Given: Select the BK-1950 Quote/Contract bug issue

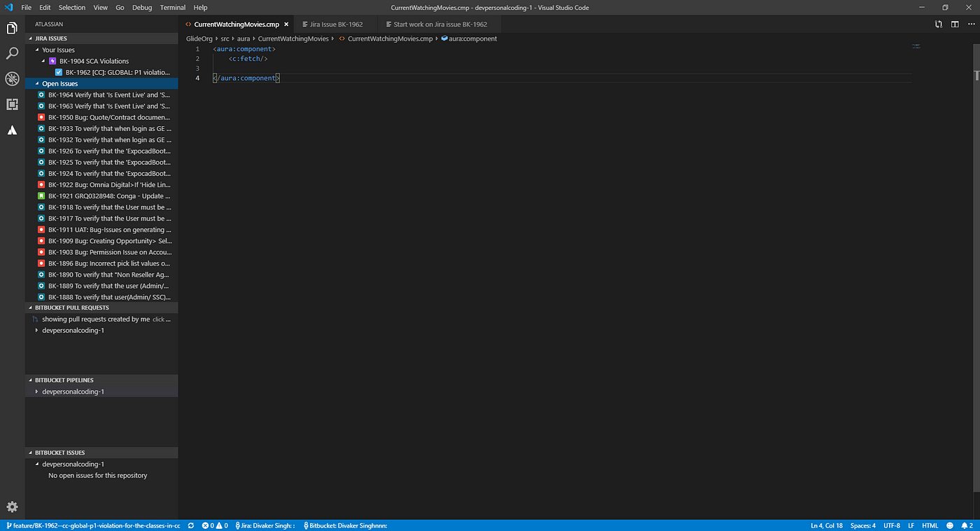Looking at the screenshot, I should click(108, 117).
